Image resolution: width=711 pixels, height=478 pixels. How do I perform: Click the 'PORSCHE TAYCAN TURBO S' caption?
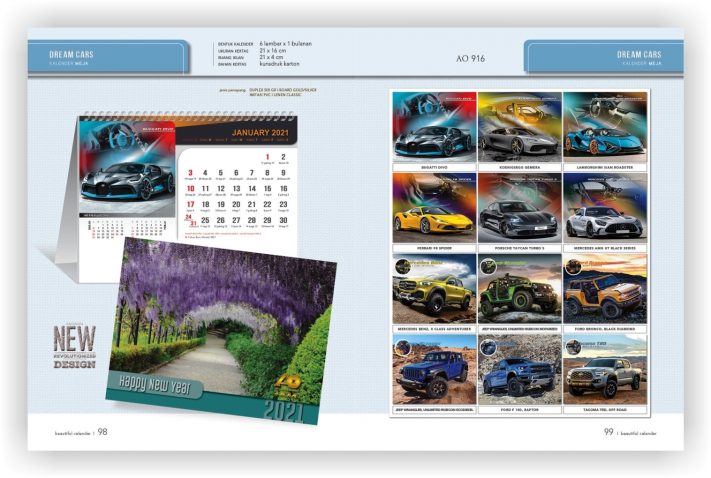tap(519, 248)
